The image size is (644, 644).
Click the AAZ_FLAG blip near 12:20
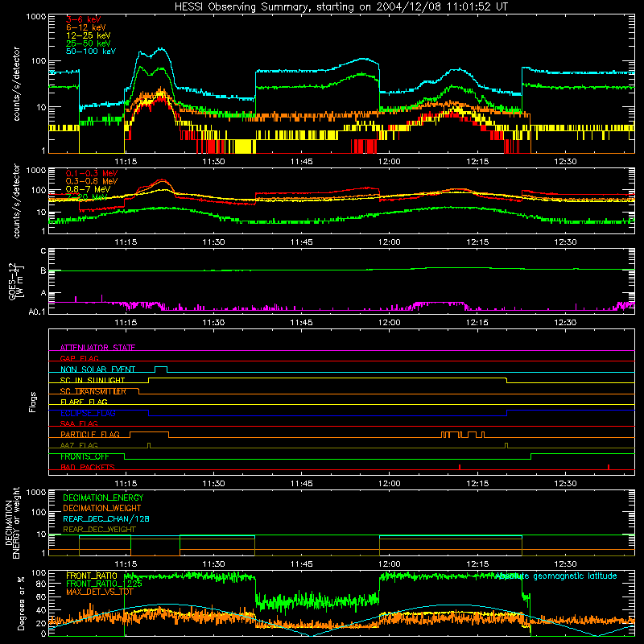click(506, 446)
